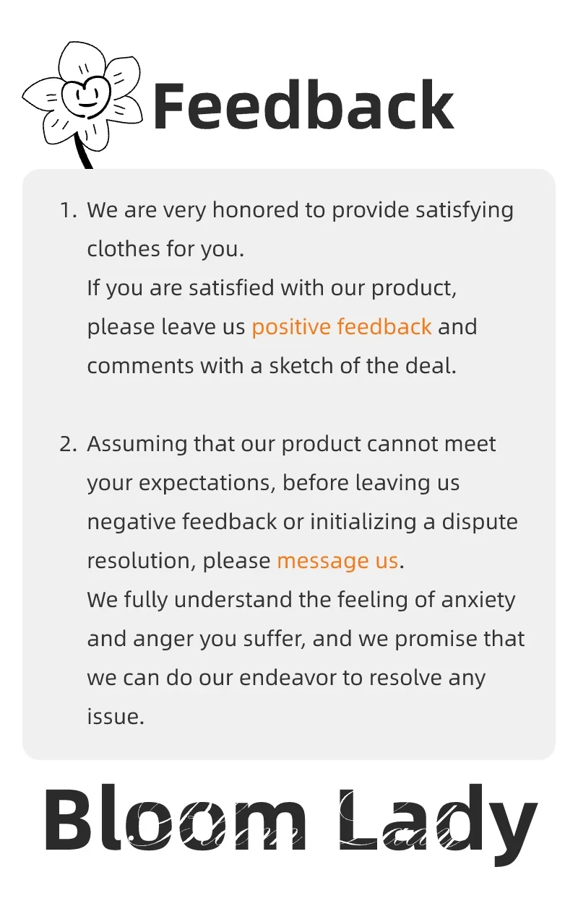Click the Assuming that our product line
This screenshot has height=924, width=578.
291,444
